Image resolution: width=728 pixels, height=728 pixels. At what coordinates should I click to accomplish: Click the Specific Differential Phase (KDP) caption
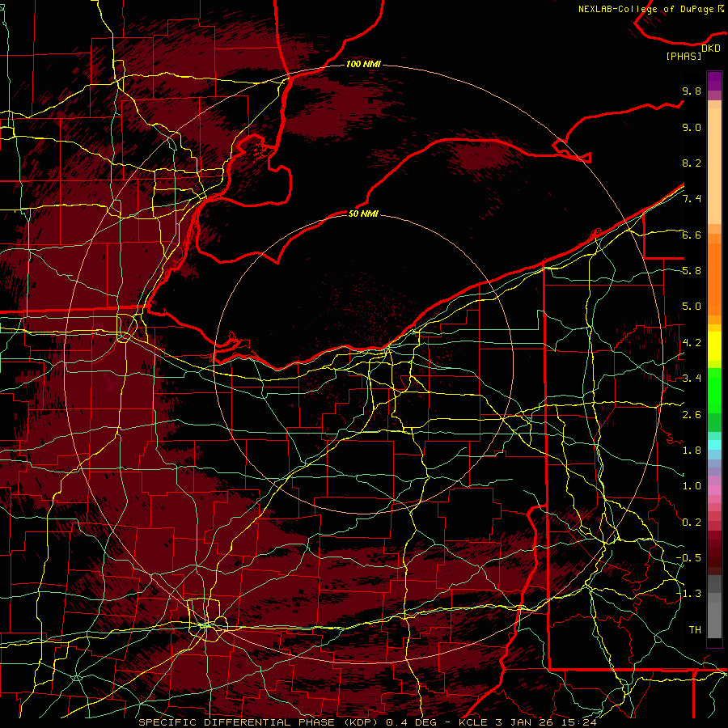[x=368, y=722]
